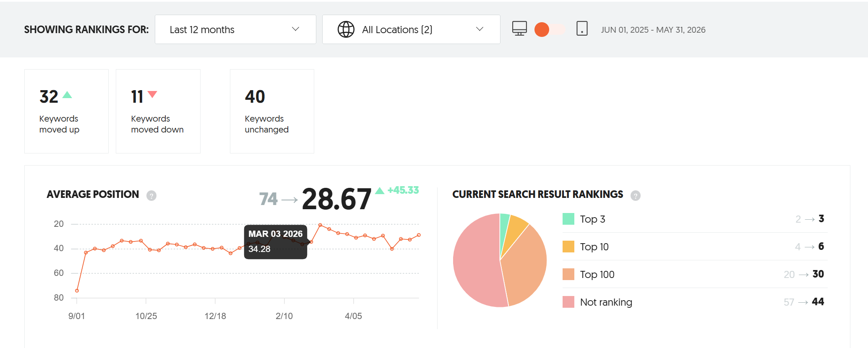Click the green Top 3 legend swatch
Screen dimensions: 868x348
[x=568, y=219]
